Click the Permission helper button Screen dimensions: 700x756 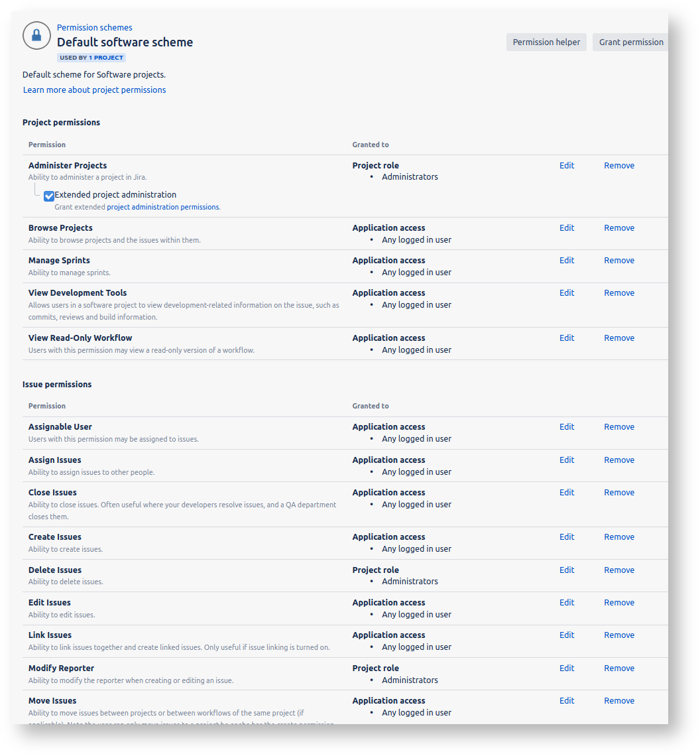[x=546, y=42]
